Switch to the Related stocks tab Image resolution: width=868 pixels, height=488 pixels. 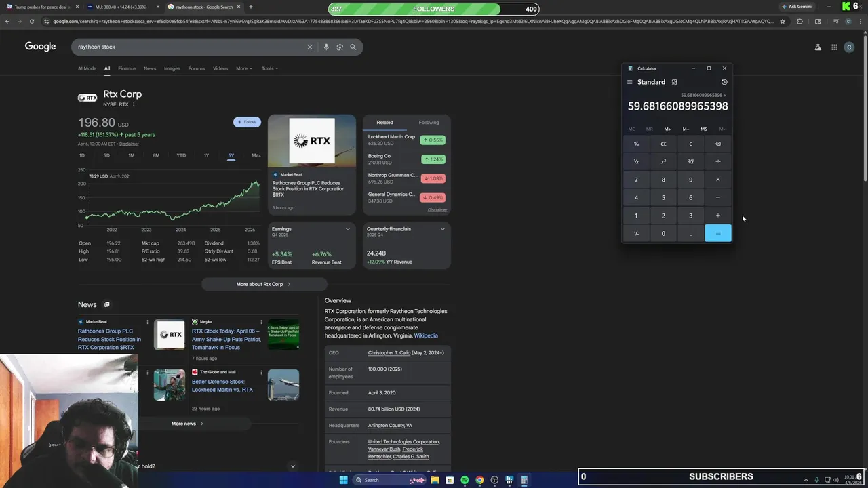384,123
